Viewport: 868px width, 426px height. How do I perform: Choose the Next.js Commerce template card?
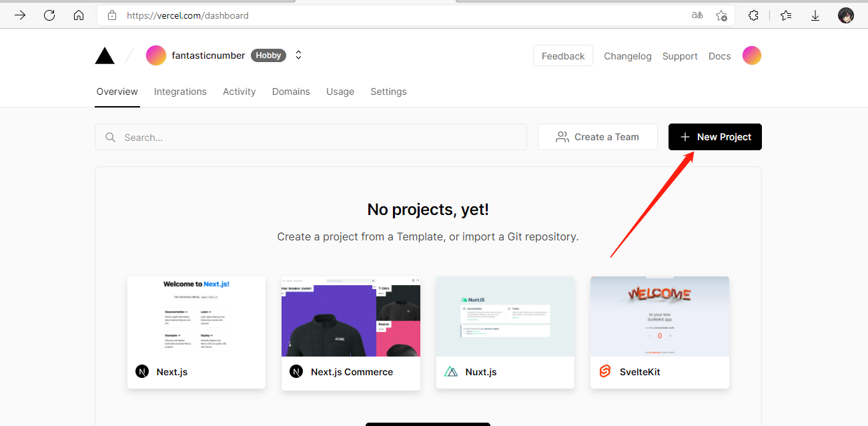(x=351, y=333)
